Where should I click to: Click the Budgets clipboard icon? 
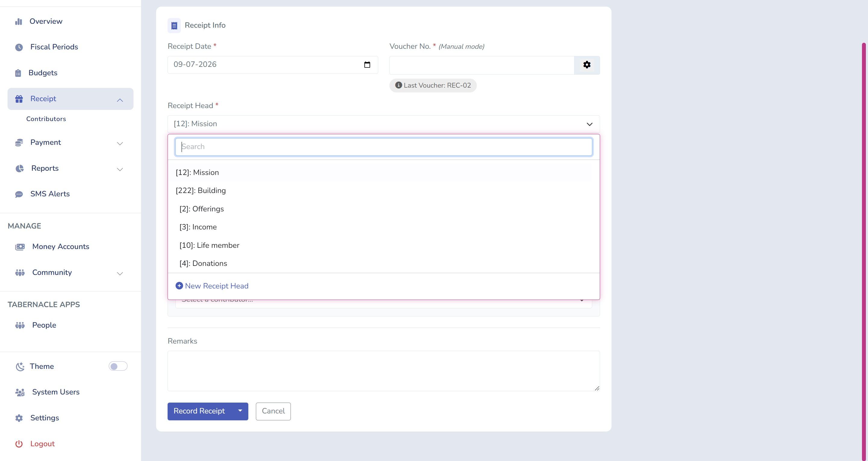click(x=18, y=73)
